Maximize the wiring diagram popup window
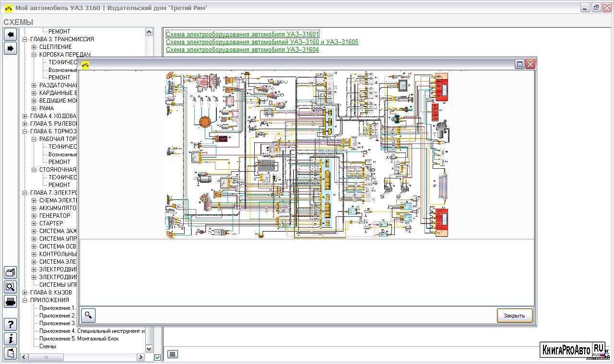 [520, 64]
